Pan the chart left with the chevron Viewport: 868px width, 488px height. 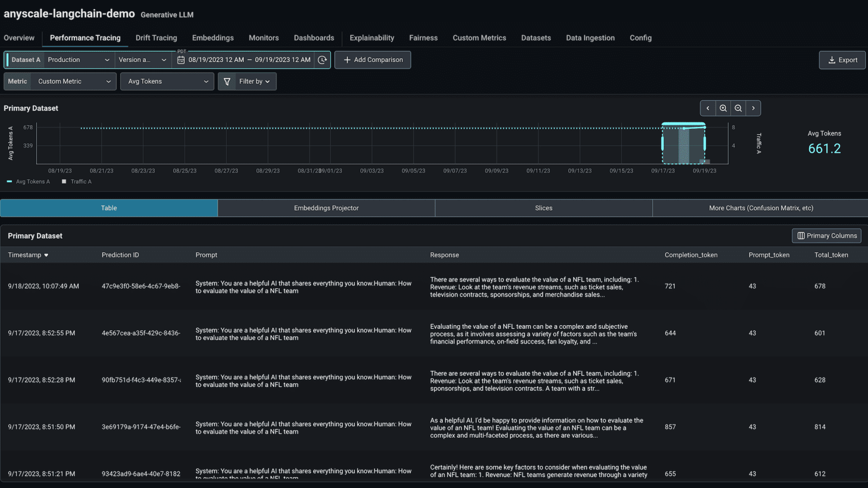coord(708,108)
